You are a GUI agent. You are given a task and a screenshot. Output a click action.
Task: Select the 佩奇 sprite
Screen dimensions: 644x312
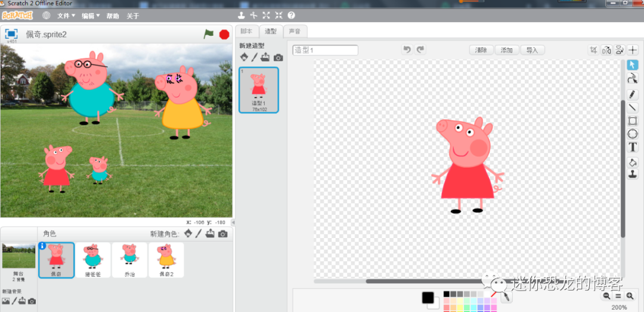coord(57,260)
